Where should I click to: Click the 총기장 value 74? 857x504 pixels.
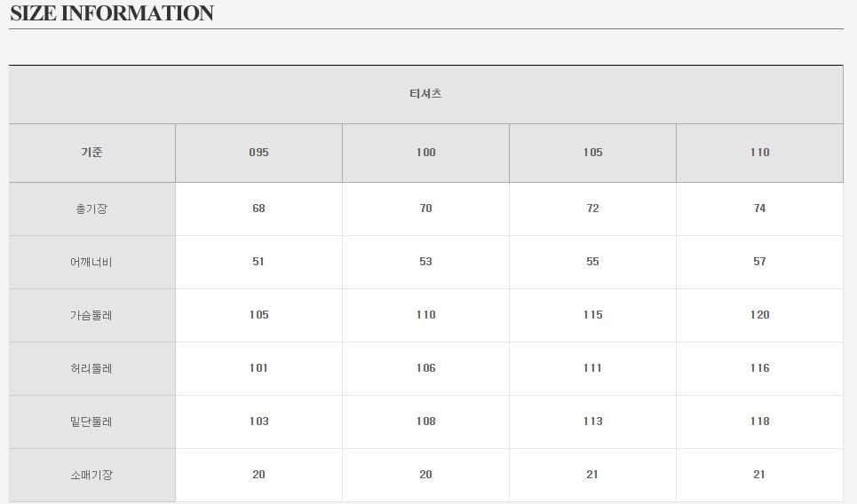pyautogui.click(x=759, y=209)
